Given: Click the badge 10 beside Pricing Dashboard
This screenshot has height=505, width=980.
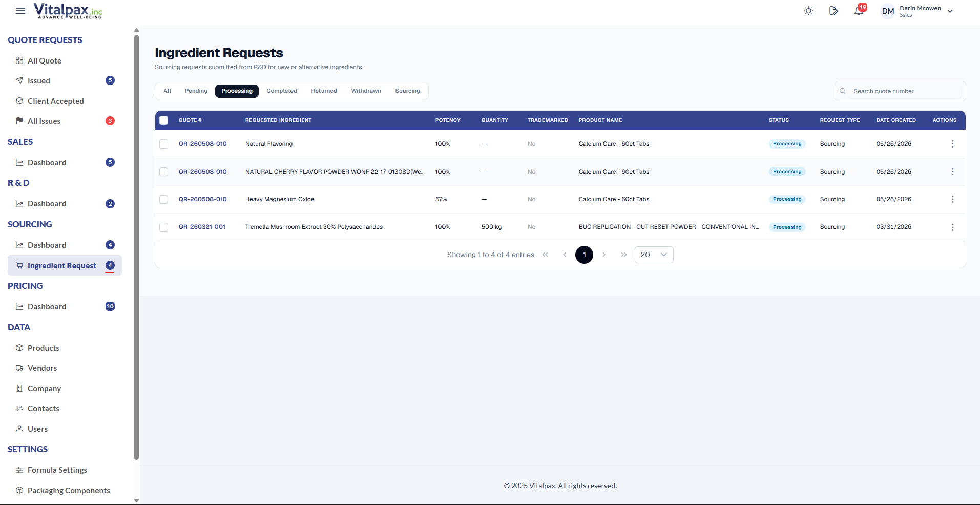Looking at the screenshot, I should pos(110,306).
